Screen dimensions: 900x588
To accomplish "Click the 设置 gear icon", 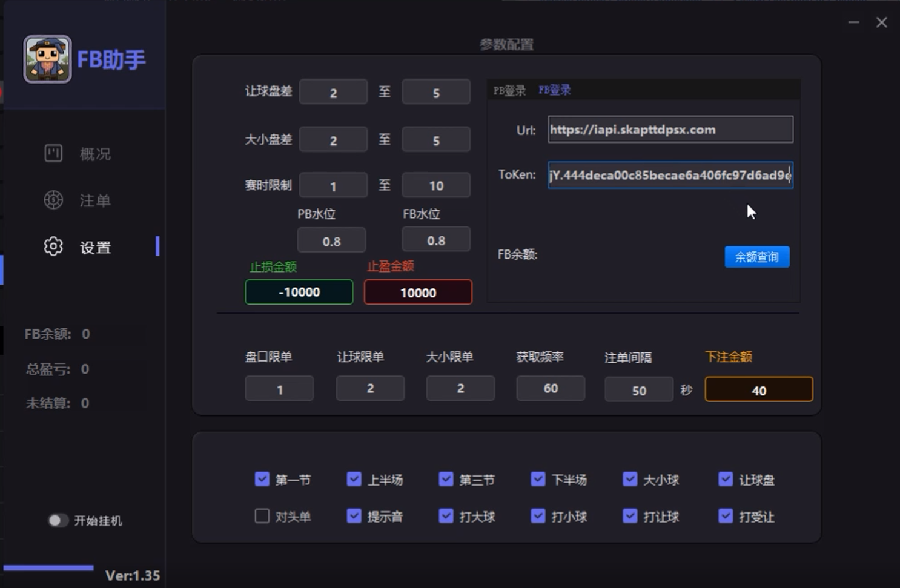I will (x=53, y=246).
